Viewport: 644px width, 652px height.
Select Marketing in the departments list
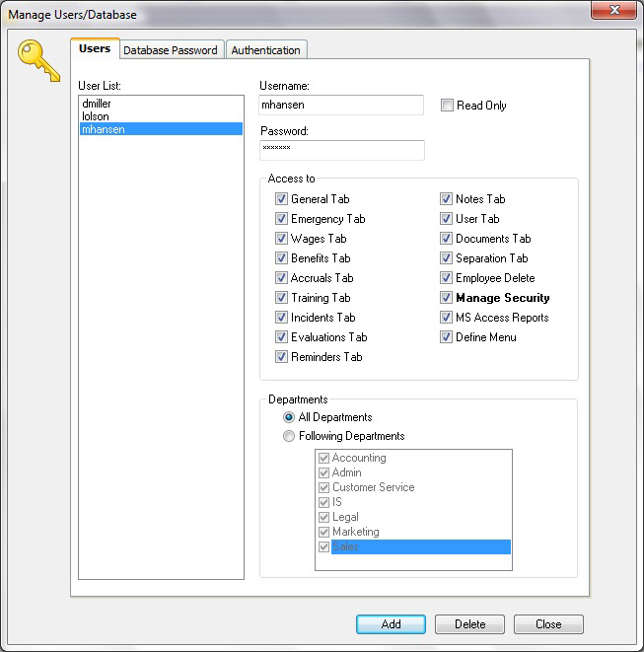(x=355, y=532)
